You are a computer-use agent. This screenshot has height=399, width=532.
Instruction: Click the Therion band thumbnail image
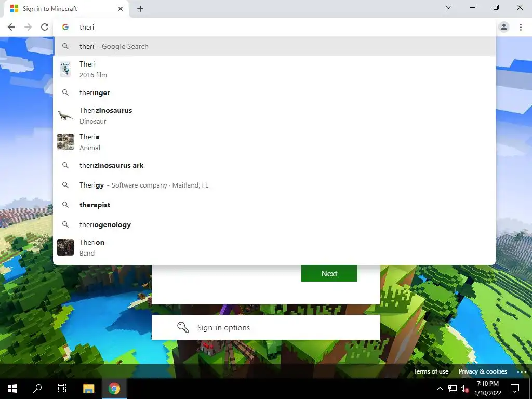[65, 247]
